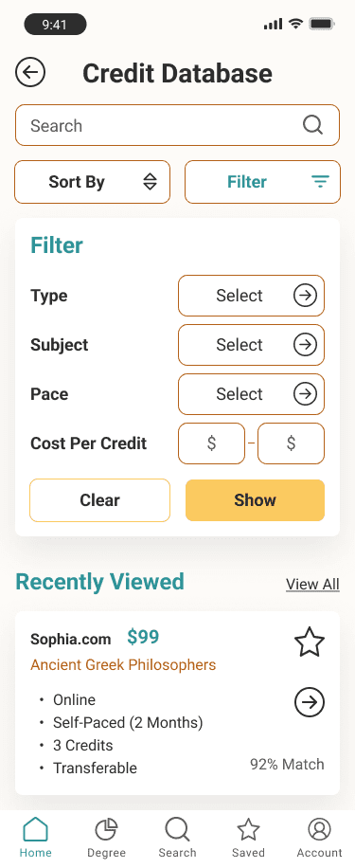Click the minimum cost per credit field
This screenshot has height=868, width=355.
tap(211, 443)
